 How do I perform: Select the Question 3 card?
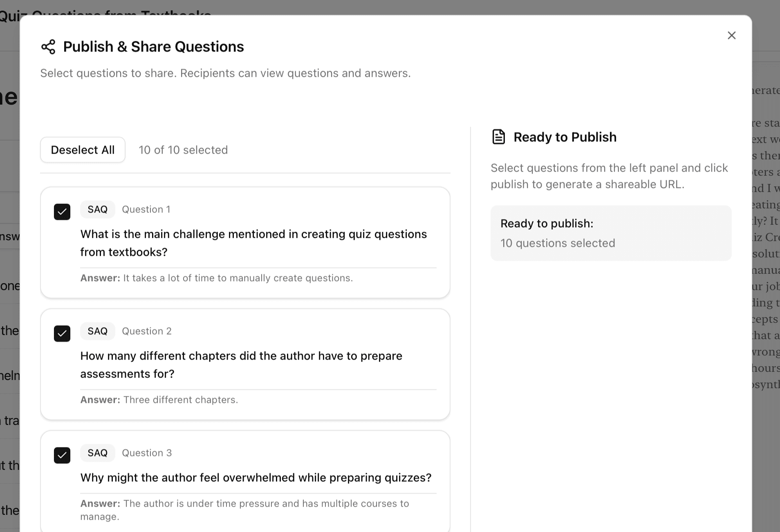tap(245, 482)
